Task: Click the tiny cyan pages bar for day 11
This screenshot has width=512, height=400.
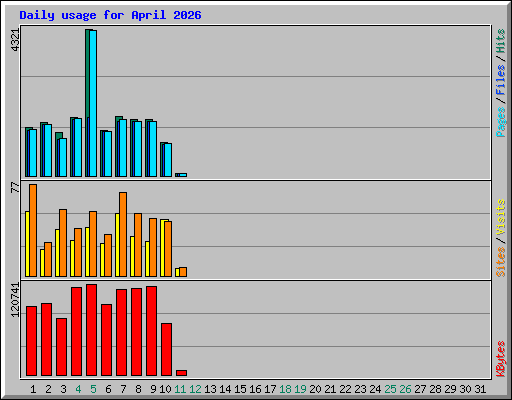Action: pyautogui.click(x=183, y=175)
